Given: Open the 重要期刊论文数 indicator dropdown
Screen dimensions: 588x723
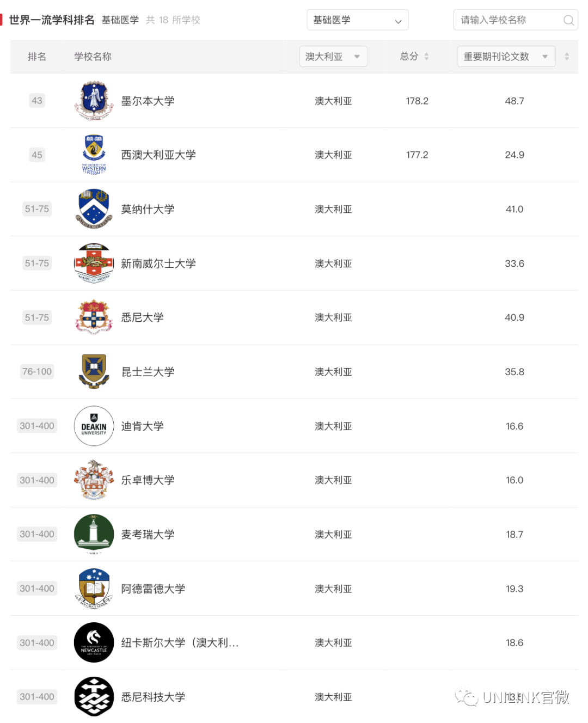Looking at the screenshot, I should pos(506,57).
